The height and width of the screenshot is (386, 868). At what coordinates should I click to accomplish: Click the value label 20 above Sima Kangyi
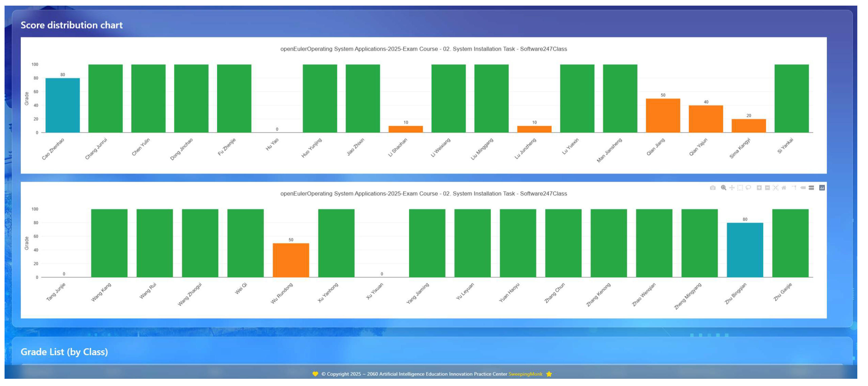click(749, 116)
